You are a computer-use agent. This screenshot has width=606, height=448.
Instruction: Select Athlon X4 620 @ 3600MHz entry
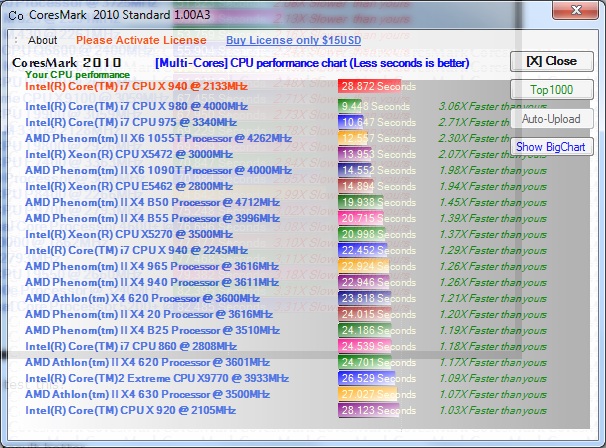point(142,298)
